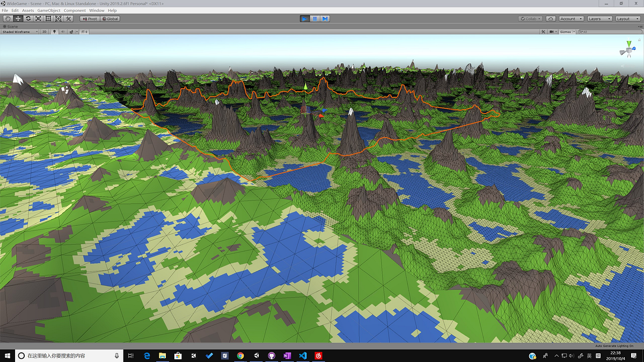Select the Scale tool
This screenshot has width=644, height=362.
coord(38,18)
